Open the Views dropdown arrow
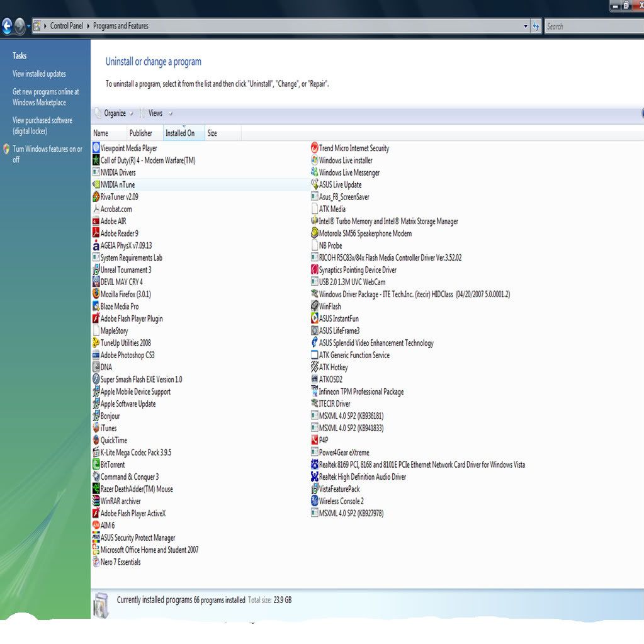Image resolution: width=644 pixels, height=644 pixels. tap(171, 114)
